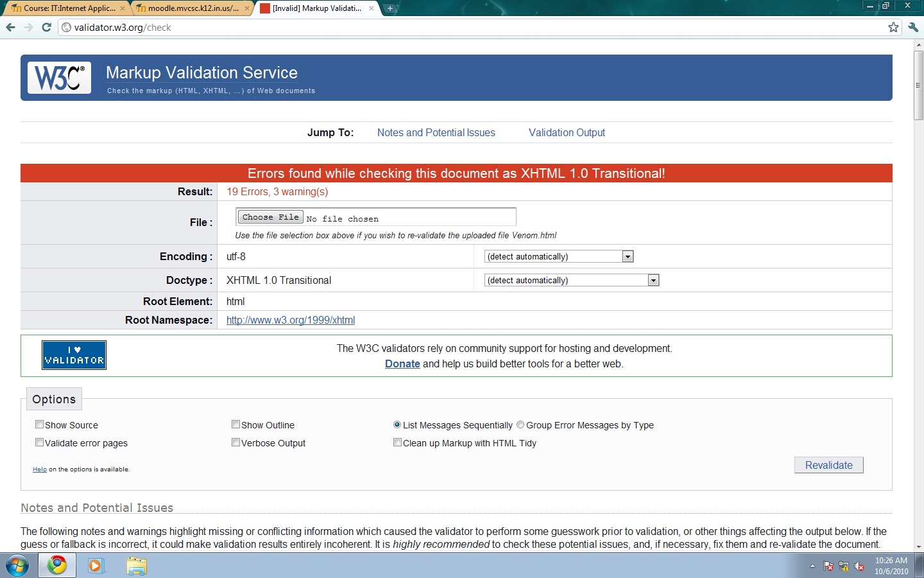Follow the Donate link
The width and height of the screenshot is (924, 578).
tap(402, 363)
